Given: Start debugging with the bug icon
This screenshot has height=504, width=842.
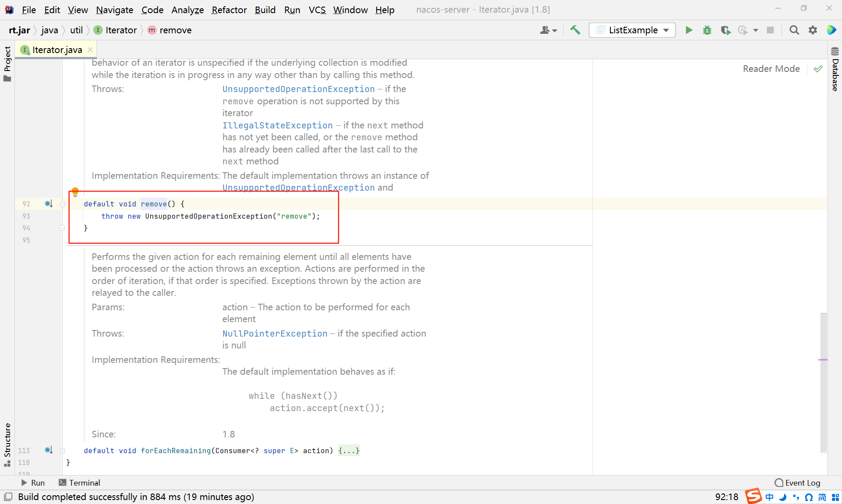Looking at the screenshot, I should coord(707,30).
